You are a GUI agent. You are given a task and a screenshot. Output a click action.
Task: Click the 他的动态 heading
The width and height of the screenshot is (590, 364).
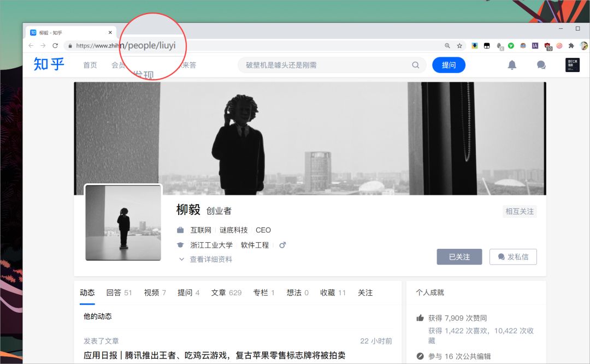point(97,316)
